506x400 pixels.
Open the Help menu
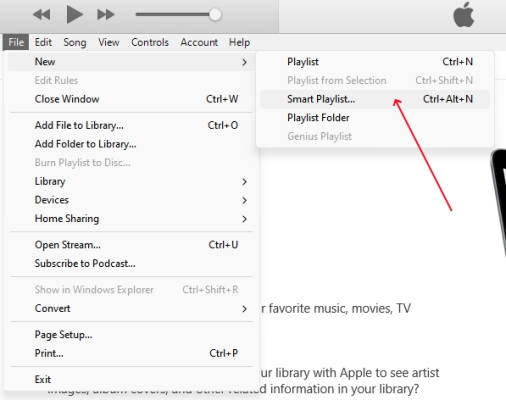click(239, 42)
